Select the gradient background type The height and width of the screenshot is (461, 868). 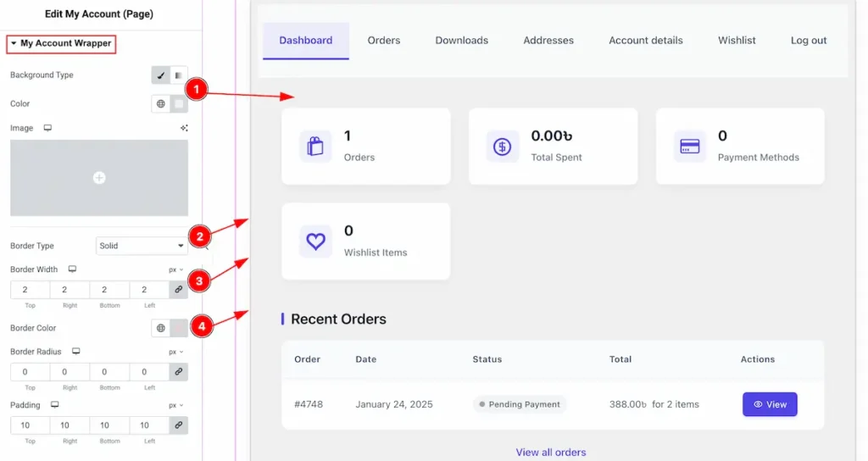click(x=179, y=75)
